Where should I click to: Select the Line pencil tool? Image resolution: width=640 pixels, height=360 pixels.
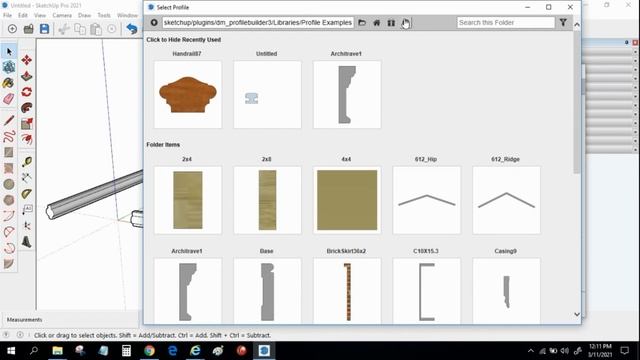pyautogui.click(x=9, y=120)
